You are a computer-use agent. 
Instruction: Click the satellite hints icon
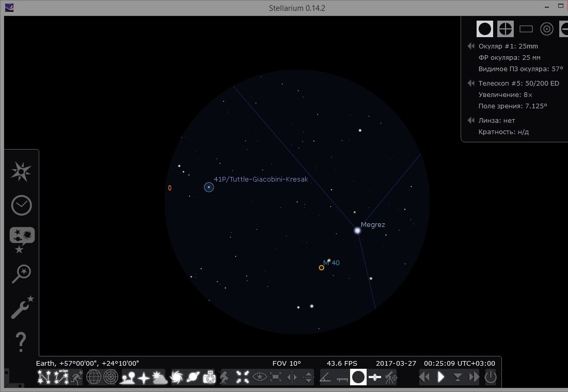375,378
